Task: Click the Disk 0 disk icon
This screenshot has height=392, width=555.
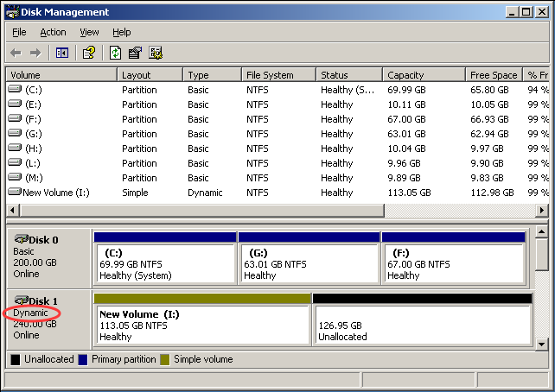Action: click(x=22, y=239)
